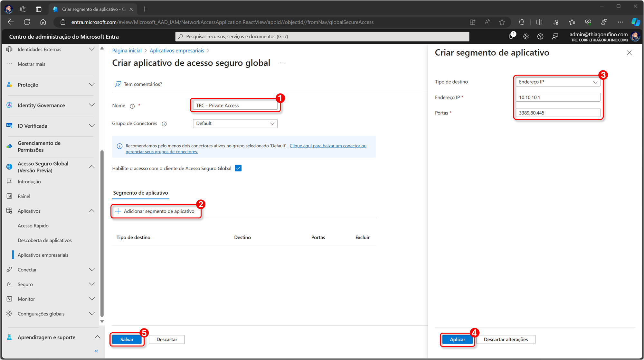Open link to download a connector

(328, 146)
